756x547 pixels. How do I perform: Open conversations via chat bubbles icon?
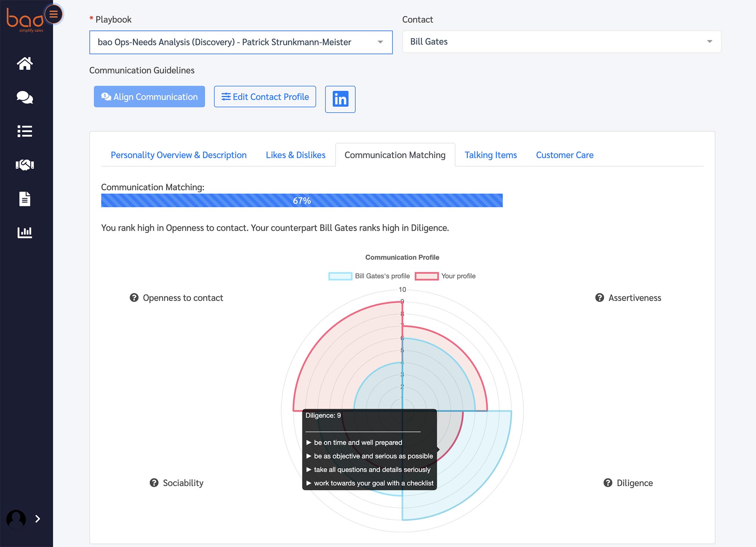click(x=25, y=97)
